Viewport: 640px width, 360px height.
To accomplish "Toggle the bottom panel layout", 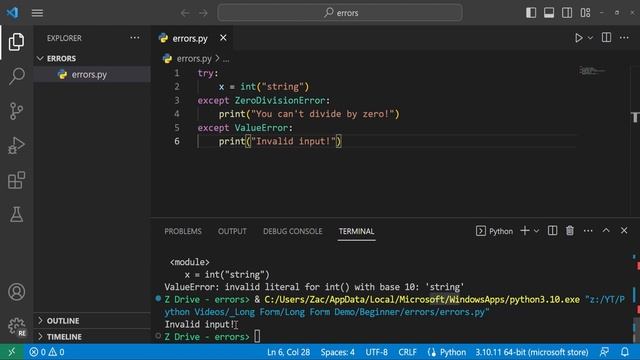I will 549,13.
